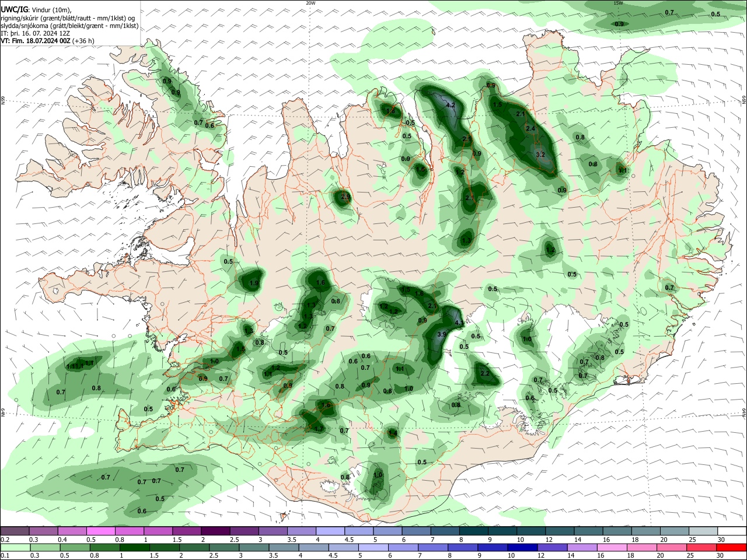Screen dimensions: 747x560
Task: Click the pale grey snow swatch between 25 and 30
Action: point(703,531)
